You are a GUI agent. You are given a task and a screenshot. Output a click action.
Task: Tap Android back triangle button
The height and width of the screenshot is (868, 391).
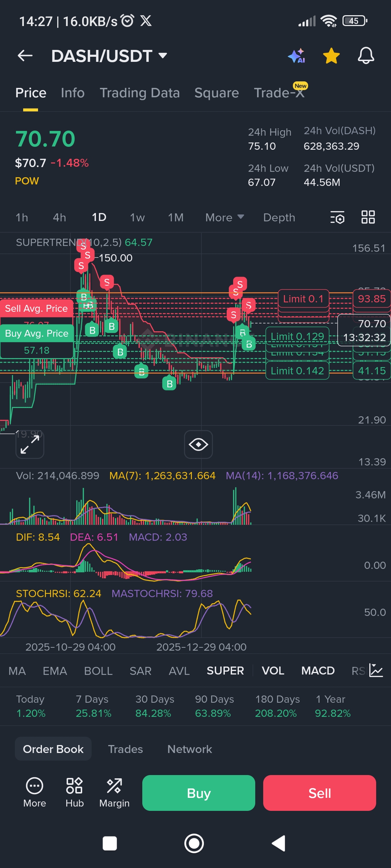[279, 843]
